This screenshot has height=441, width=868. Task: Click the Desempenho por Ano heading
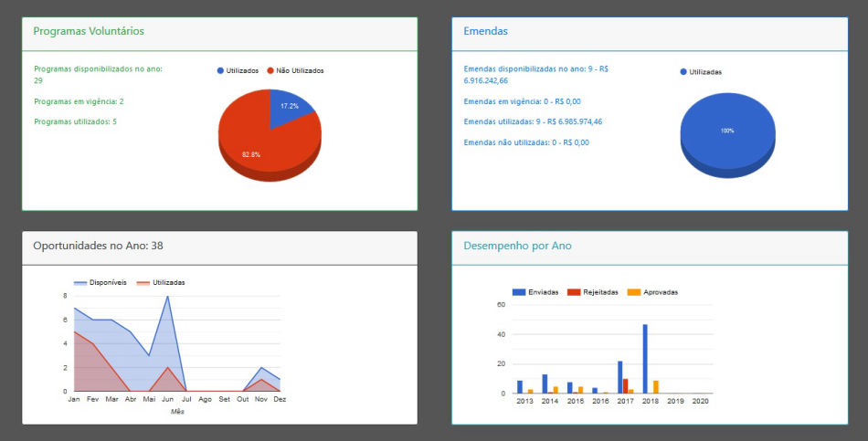coord(518,246)
